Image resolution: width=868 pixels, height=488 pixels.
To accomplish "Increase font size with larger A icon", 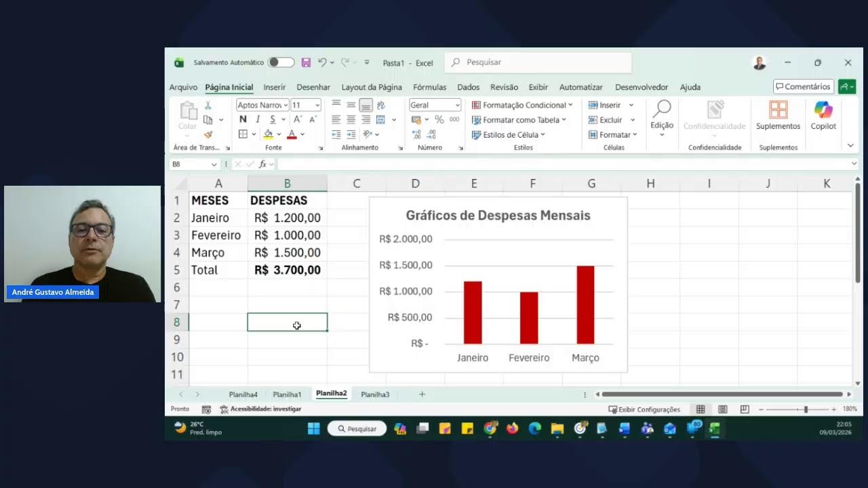I will coord(298,119).
